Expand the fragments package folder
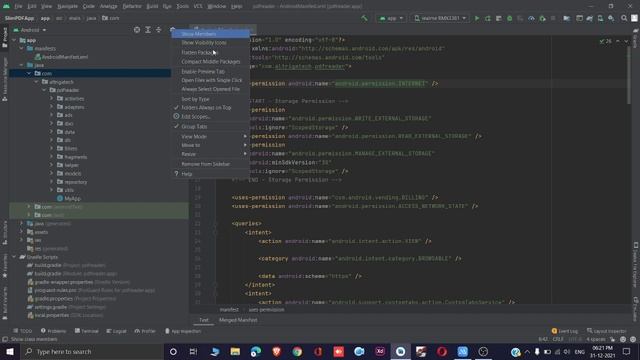 [x=52, y=157]
